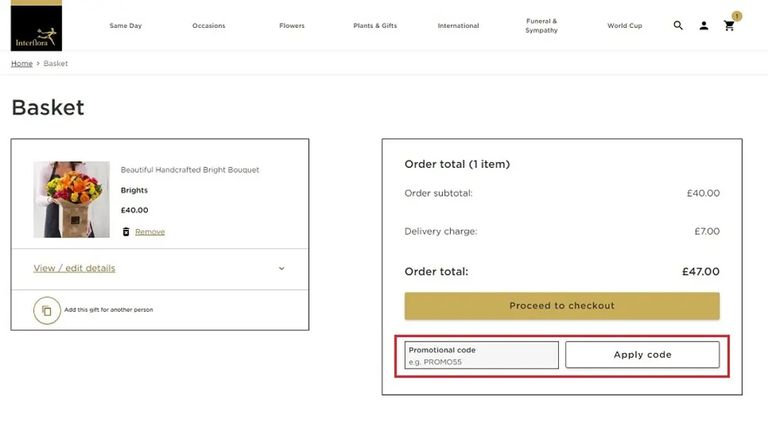Open the Same Day menu

coord(125,26)
